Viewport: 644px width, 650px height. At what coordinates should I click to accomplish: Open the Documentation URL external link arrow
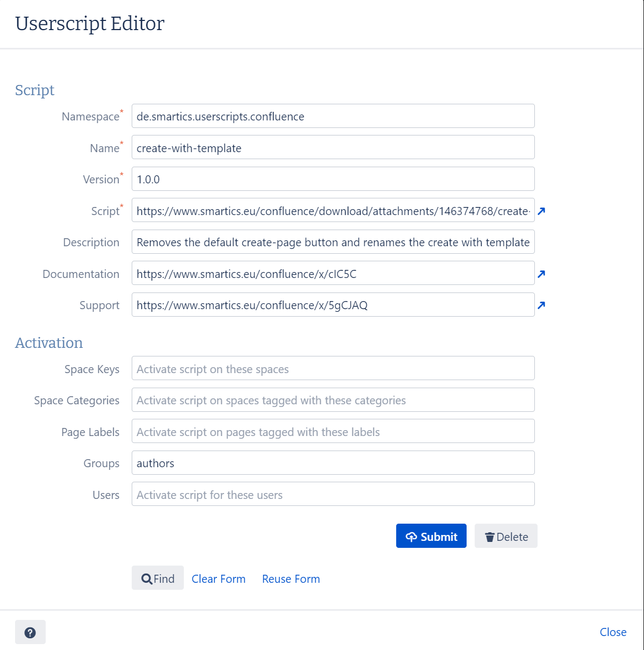541,274
